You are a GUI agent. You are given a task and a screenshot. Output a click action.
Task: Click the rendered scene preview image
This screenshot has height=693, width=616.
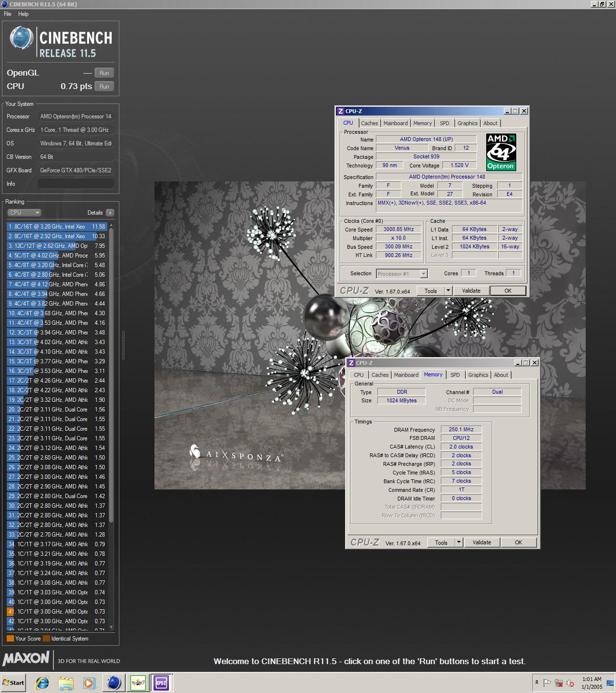coord(370,335)
